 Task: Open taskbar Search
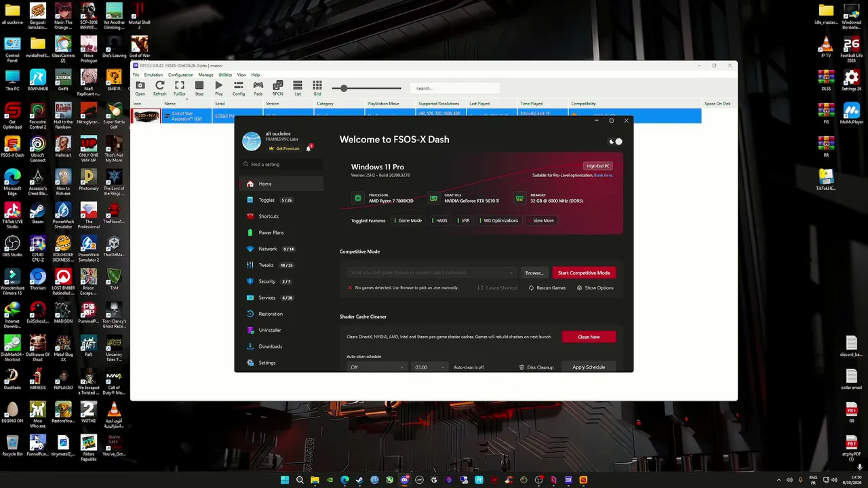[x=300, y=480]
